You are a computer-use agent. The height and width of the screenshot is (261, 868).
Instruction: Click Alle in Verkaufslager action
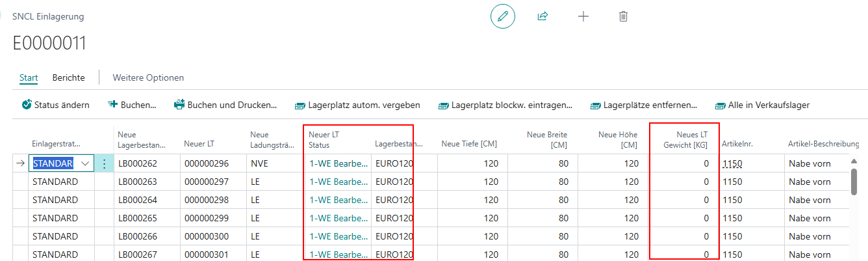click(762, 105)
